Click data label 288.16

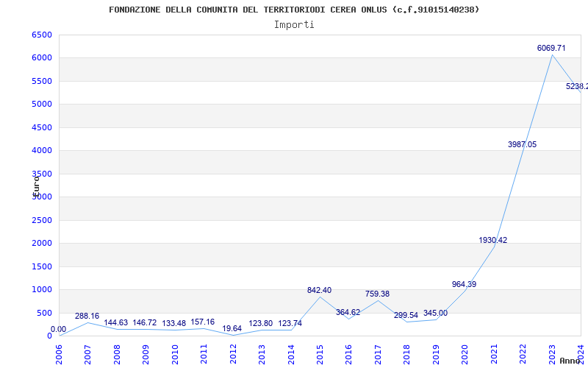[x=87, y=316]
